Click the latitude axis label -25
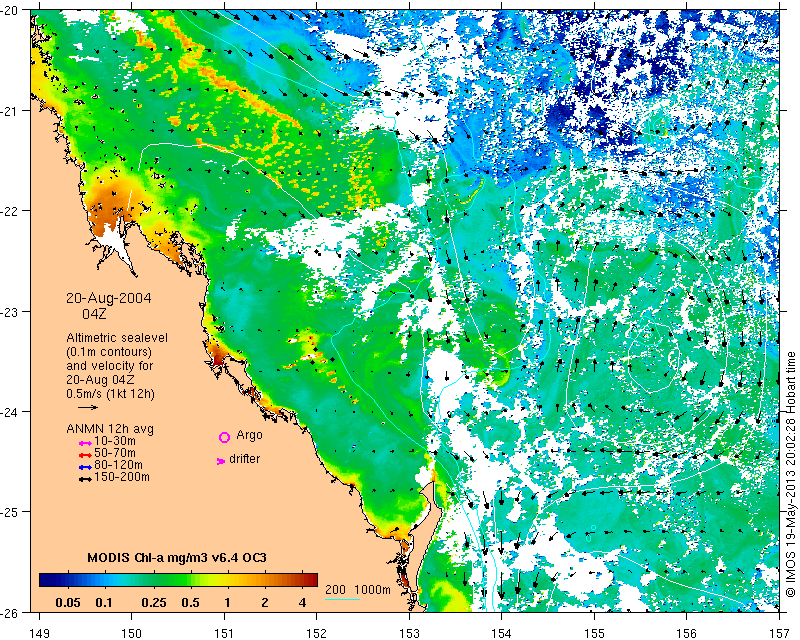 tap(10, 512)
